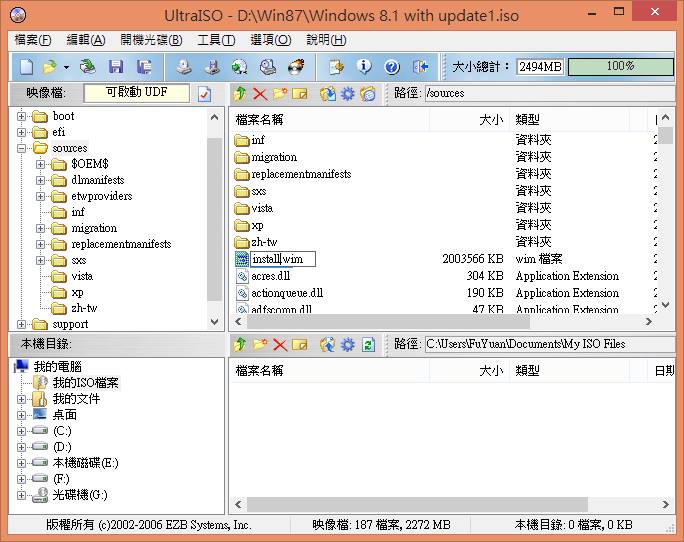Click the Convert image disc icon
Viewport: 684px width, 542px height.
[x=239, y=67]
